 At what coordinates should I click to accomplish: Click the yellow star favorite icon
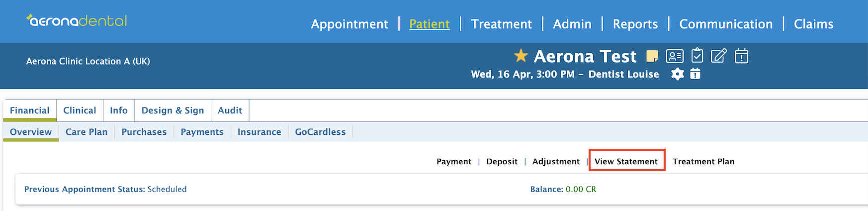(x=521, y=55)
